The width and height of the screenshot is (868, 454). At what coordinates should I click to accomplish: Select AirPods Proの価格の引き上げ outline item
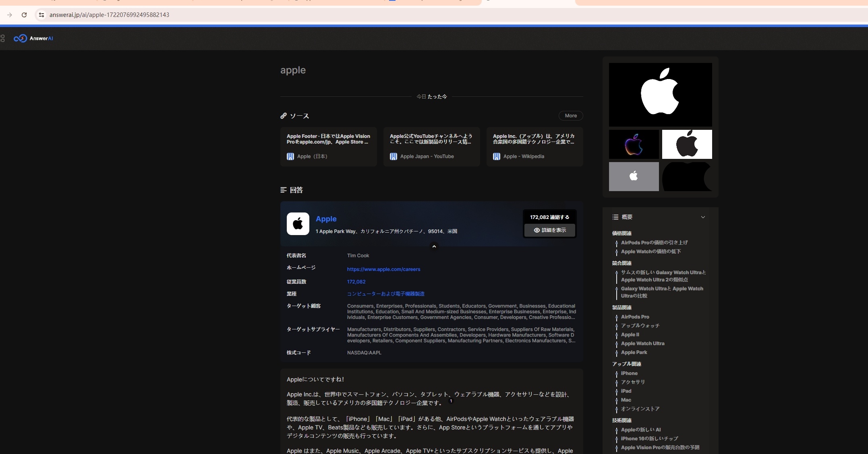click(655, 243)
